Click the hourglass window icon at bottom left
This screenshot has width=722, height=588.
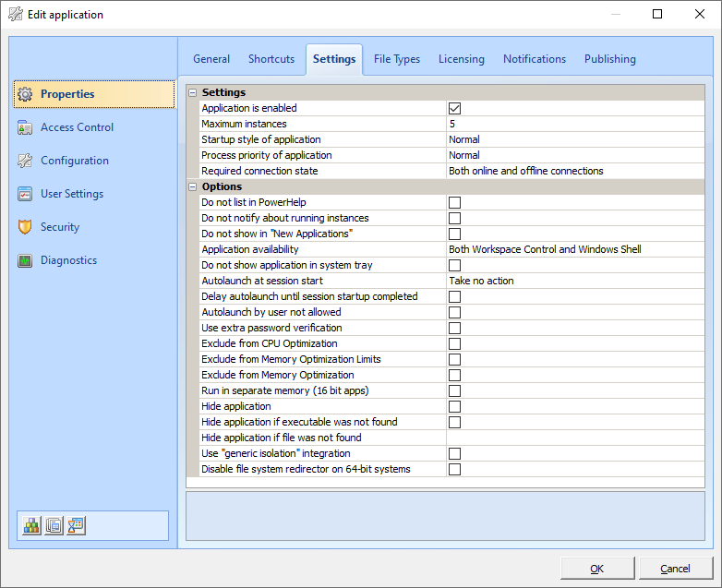click(x=76, y=525)
